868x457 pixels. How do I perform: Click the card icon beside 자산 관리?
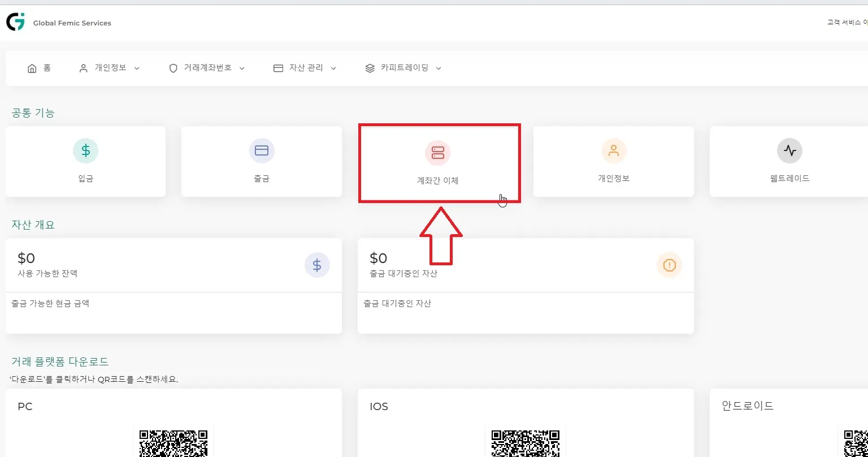(278, 68)
